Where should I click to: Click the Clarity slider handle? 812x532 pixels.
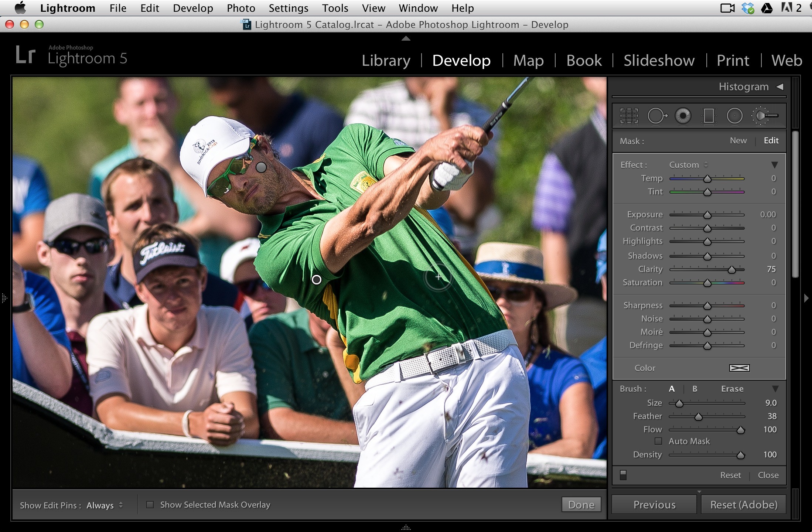[731, 270]
